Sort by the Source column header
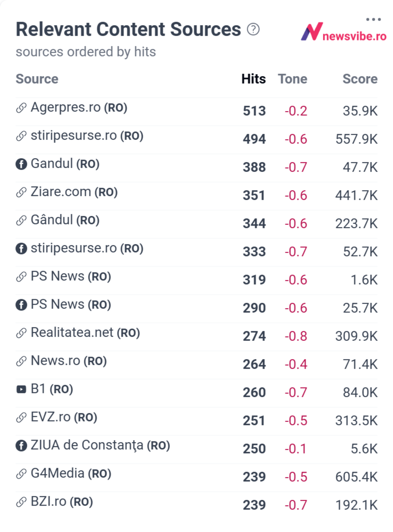 [x=37, y=79]
